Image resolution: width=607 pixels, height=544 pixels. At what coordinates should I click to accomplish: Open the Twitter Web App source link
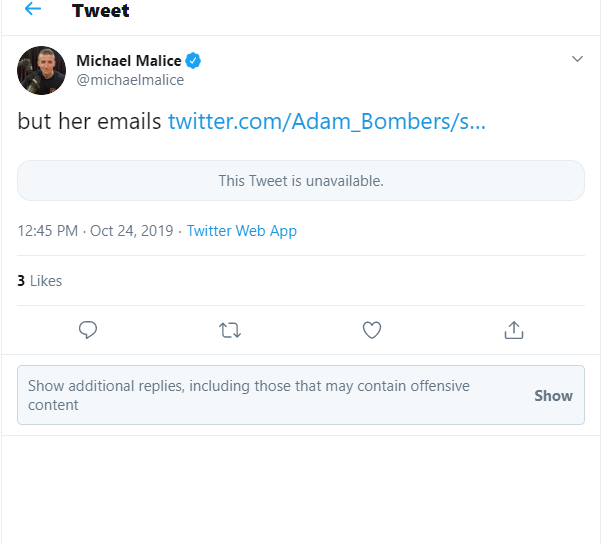pyautogui.click(x=242, y=231)
